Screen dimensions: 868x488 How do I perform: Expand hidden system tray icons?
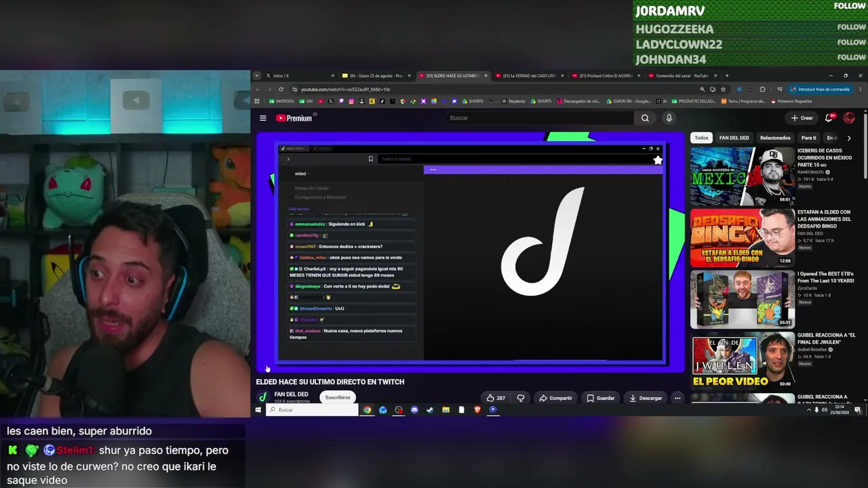(809, 410)
